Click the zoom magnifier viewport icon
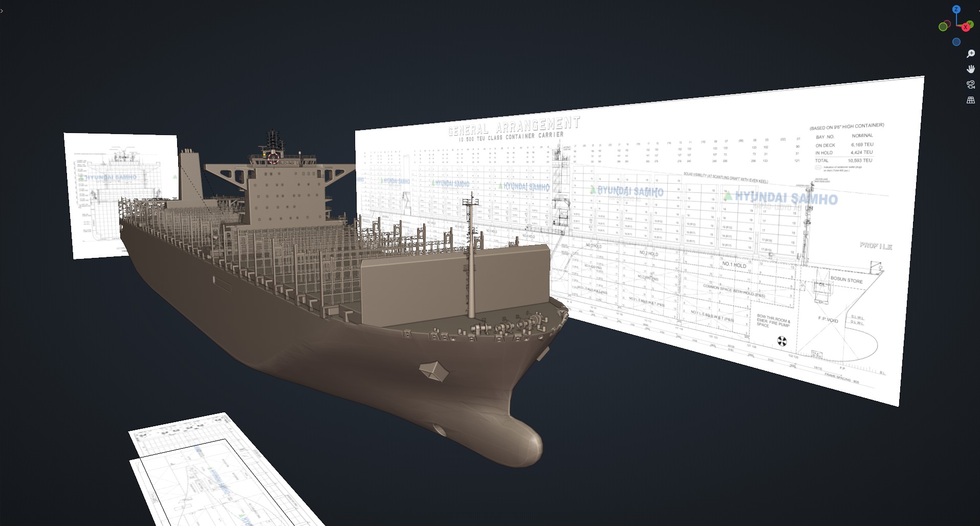 coord(970,54)
